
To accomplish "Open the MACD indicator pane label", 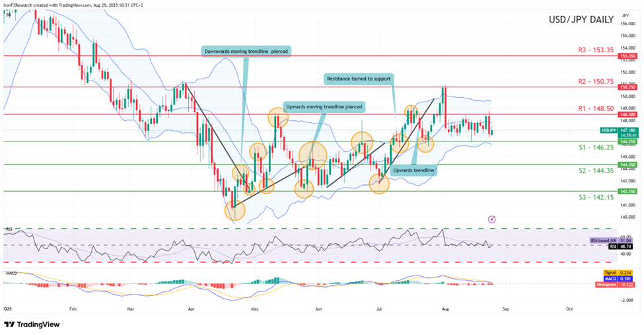I will click(x=10, y=272).
